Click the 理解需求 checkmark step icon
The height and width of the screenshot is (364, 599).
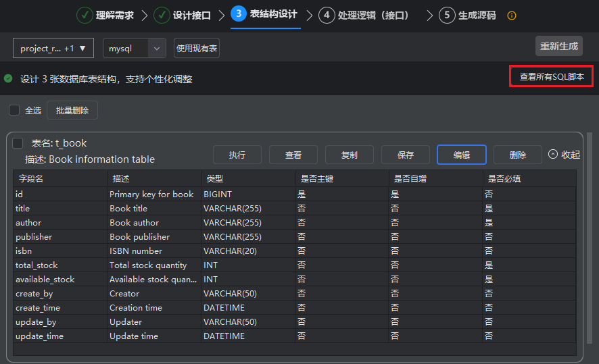(85, 15)
